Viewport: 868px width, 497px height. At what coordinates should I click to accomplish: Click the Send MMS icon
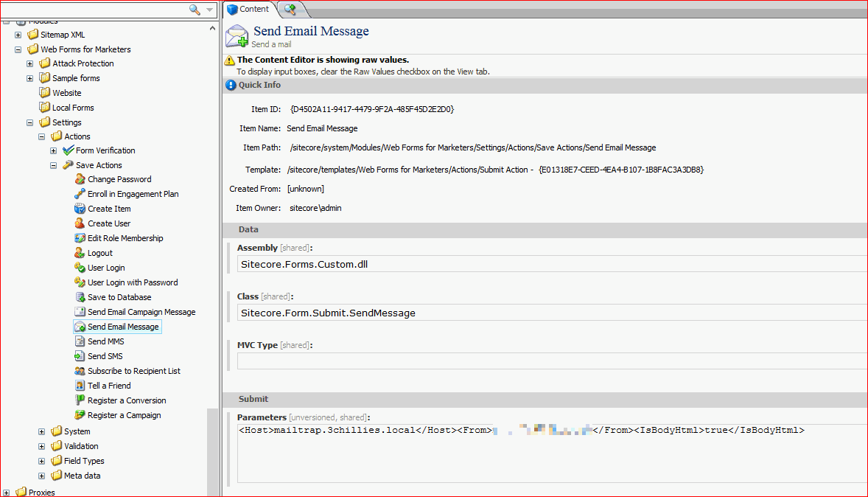tap(80, 341)
